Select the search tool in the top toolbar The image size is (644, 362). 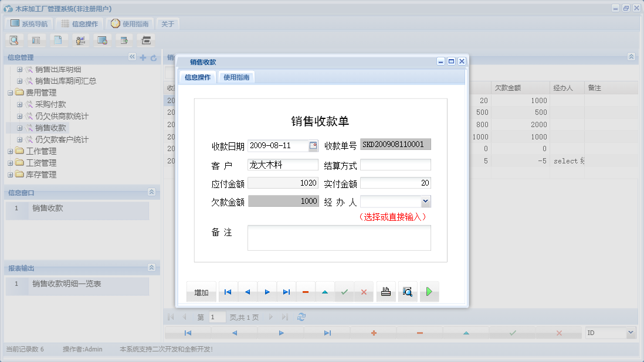click(13, 40)
